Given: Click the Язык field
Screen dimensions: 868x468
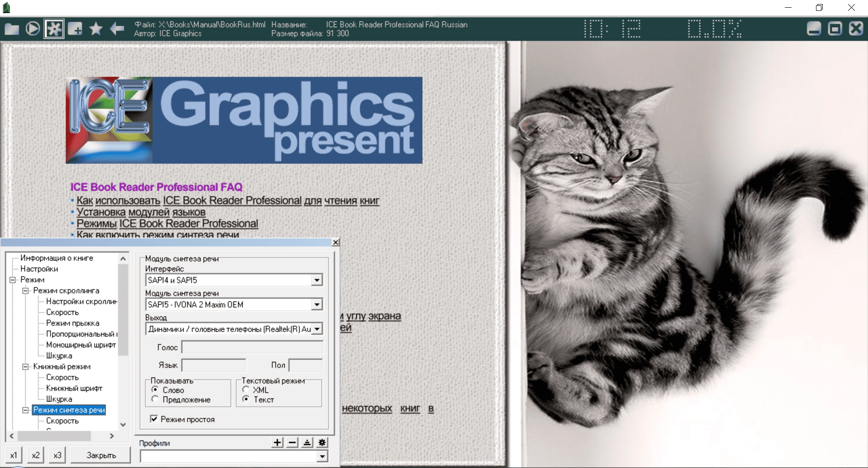Looking at the screenshot, I should [214, 365].
